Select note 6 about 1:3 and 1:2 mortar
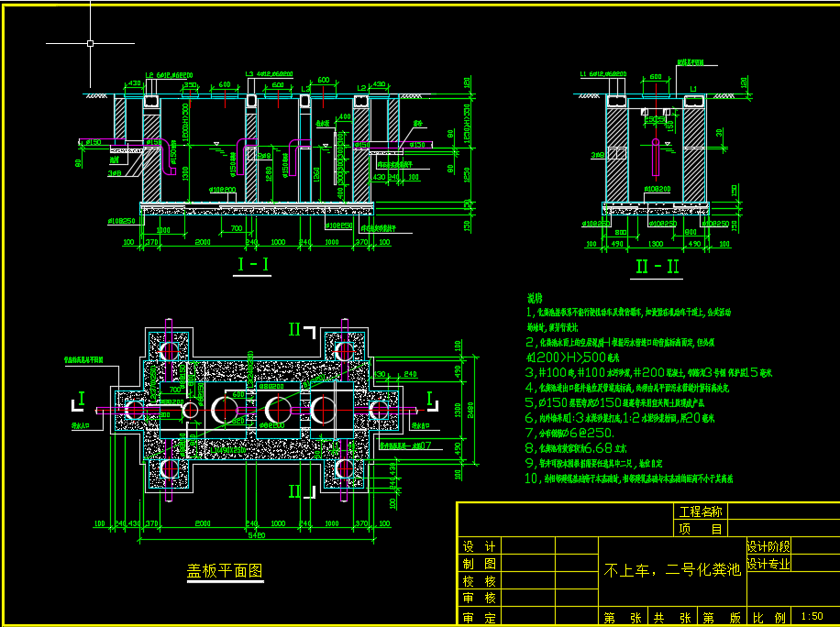Screen dimensions: 840x627 tap(620, 418)
